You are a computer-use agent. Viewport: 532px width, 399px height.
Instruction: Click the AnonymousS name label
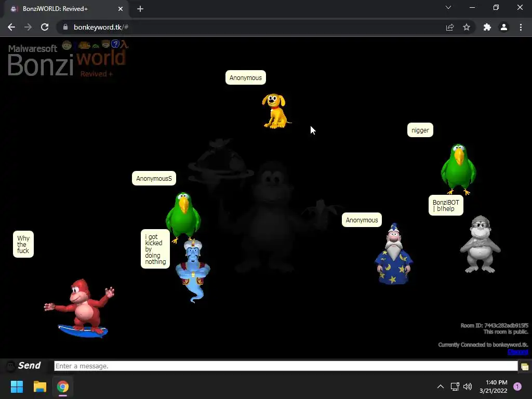pos(154,179)
